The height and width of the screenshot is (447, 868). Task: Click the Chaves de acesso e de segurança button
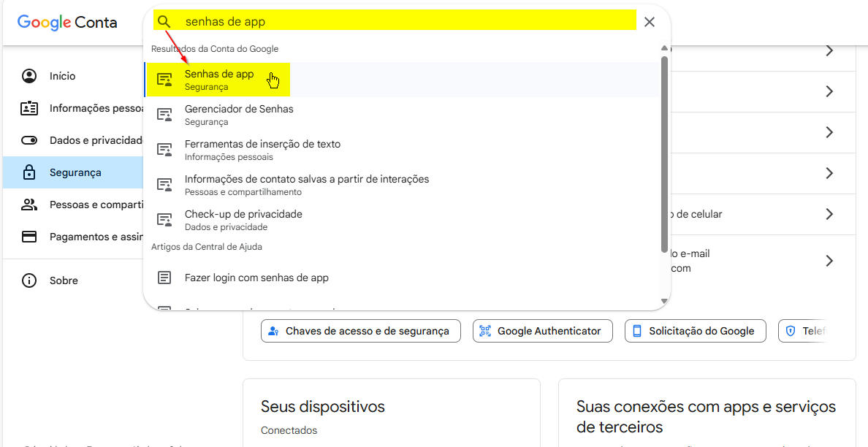point(361,331)
